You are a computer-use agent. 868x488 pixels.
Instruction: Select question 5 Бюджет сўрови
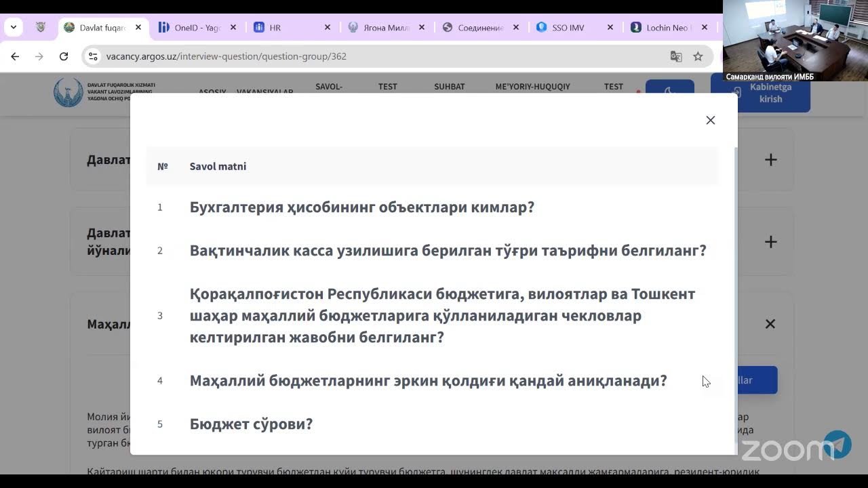251,424
